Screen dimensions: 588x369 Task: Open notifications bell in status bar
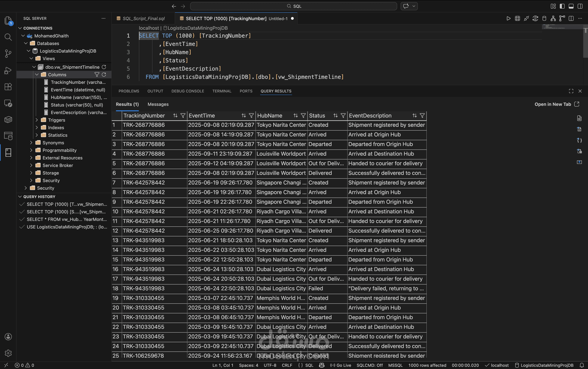point(582,365)
